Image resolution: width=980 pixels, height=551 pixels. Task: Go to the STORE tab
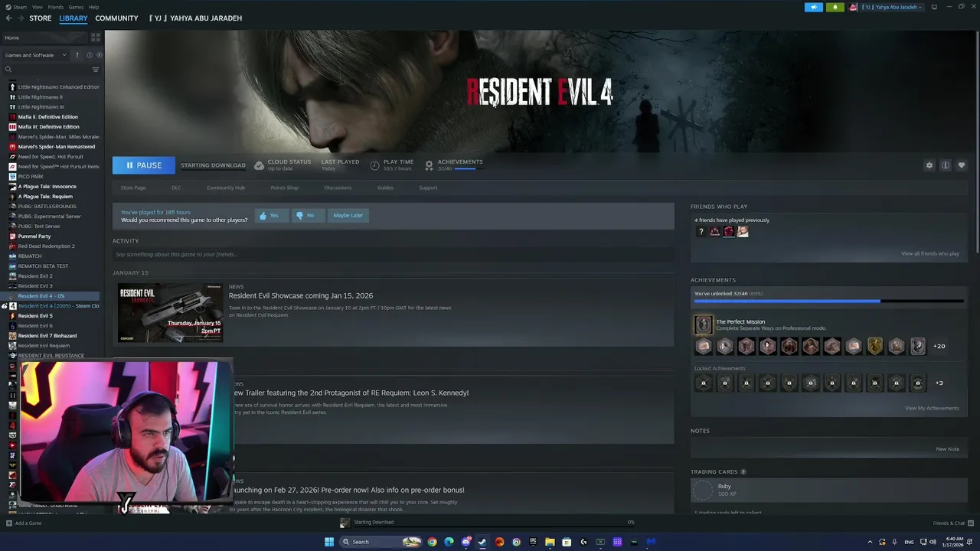[x=41, y=18]
